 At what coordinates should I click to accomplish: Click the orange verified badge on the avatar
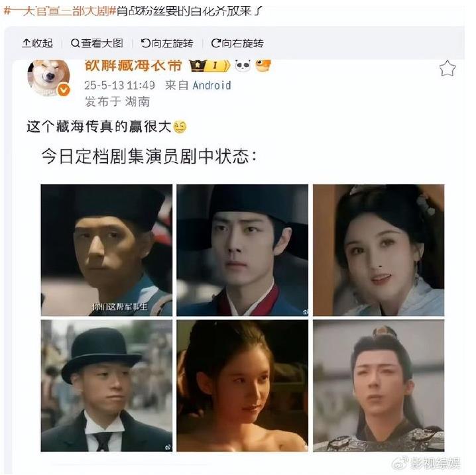coord(64,90)
